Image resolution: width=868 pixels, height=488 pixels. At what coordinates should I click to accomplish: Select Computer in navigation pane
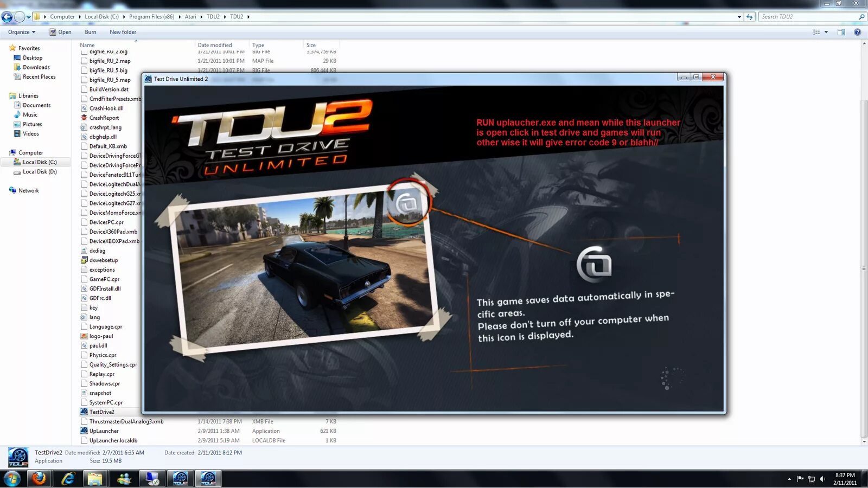[30, 153]
